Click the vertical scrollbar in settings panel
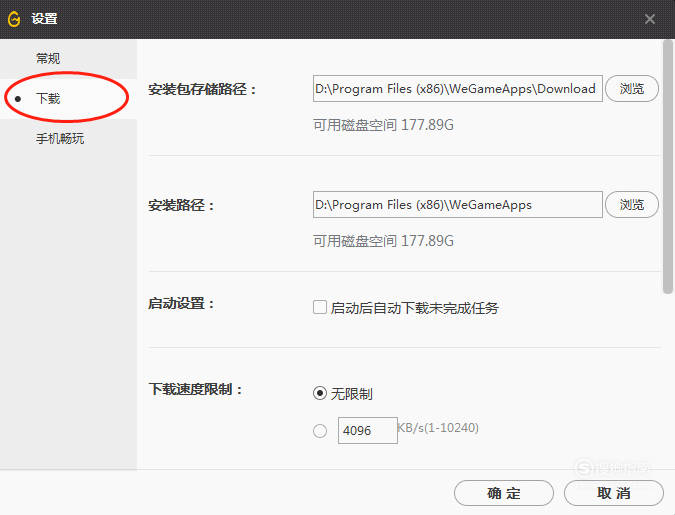The width and height of the screenshot is (675, 515). tap(668, 167)
